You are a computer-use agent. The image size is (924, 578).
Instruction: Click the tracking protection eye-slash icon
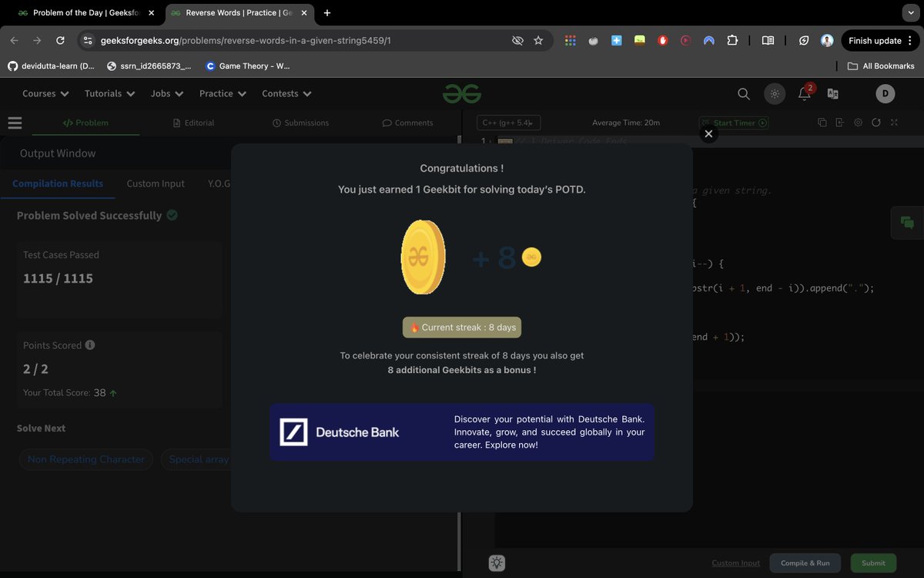tap(517, 41)
